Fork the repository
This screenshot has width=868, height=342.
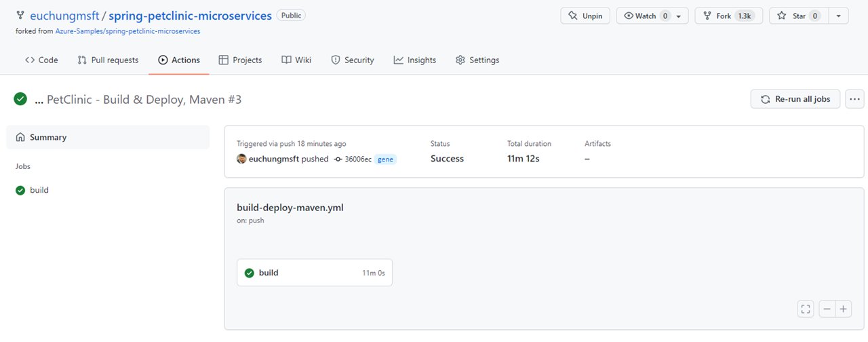[x=728, y=16]
